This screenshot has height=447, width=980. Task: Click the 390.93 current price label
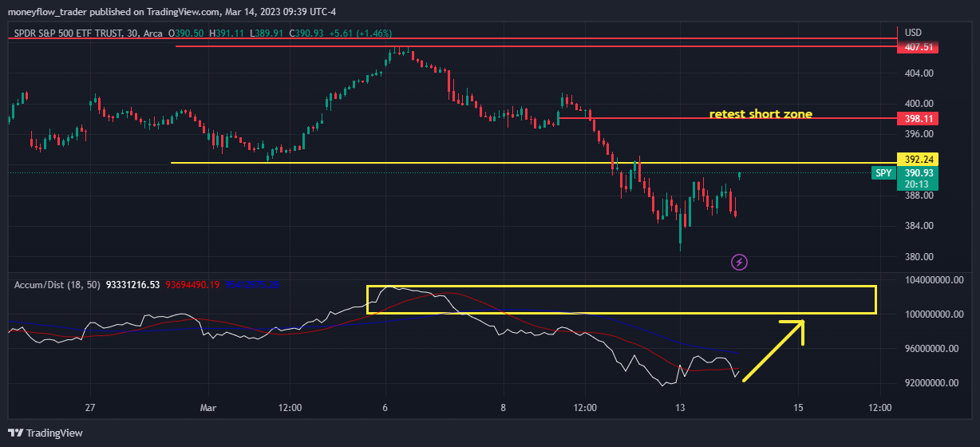(x=918, y=172)
